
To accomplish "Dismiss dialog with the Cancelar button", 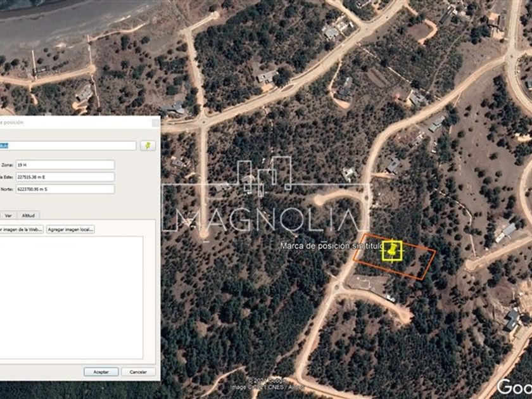I will point(139,372).
